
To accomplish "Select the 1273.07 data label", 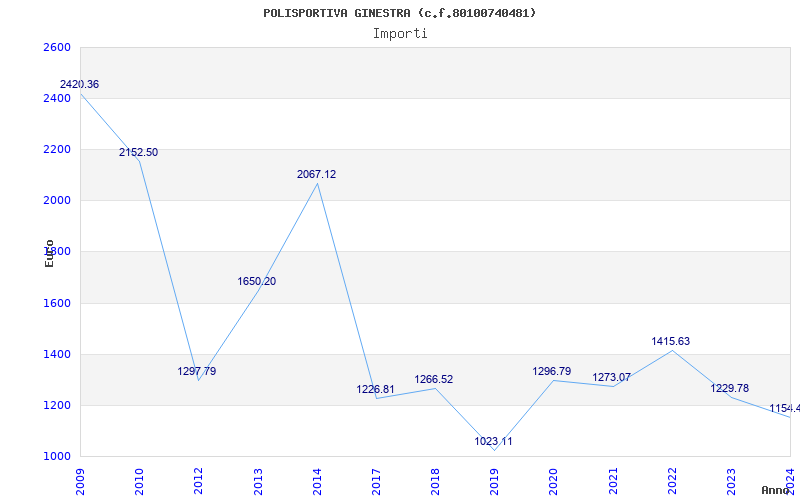I will (x=612, y=378).
